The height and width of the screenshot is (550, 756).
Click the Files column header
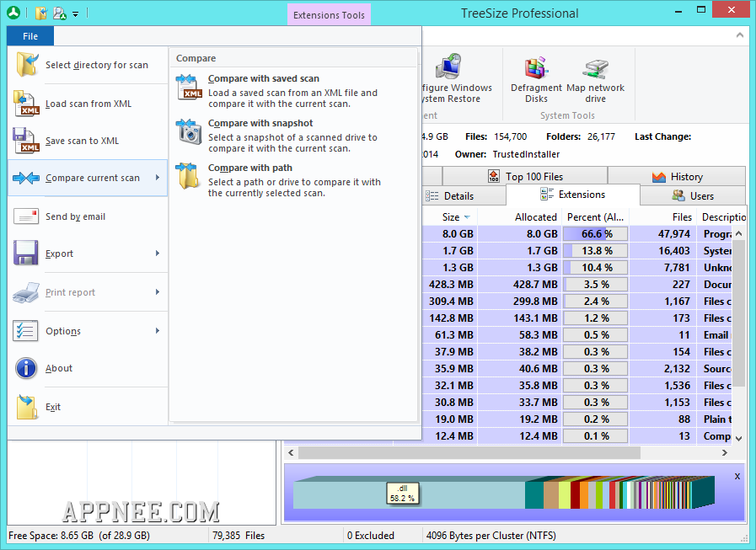coord(663,217)
